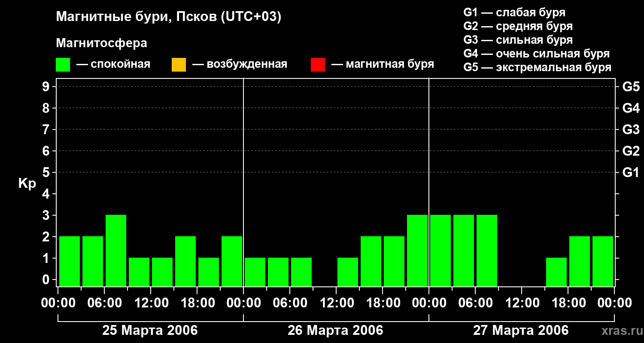This screenshot has width=644, height=343.
Task: Click the red 'магнитная буря' legend swatch
Action: click(318, 65)
